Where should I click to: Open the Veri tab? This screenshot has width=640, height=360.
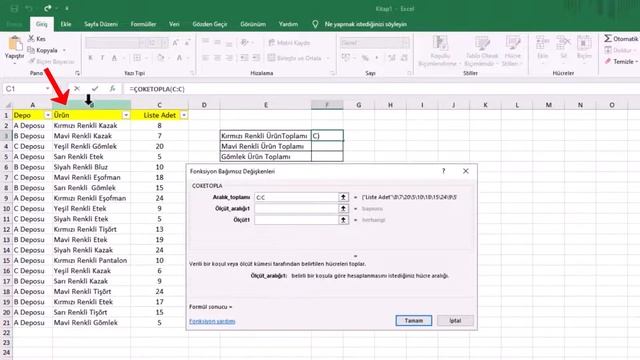174,24
